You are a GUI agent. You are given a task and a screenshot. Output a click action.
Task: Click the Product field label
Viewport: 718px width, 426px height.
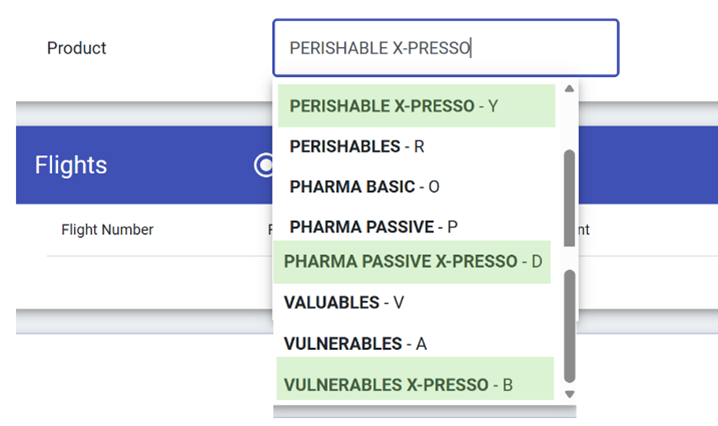[x=76, y=48]
